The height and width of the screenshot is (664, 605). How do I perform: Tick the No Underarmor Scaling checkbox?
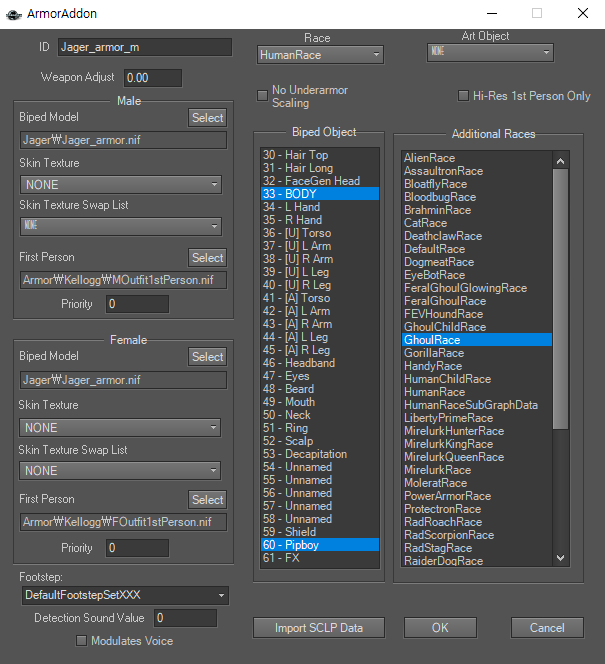[262, 96]
